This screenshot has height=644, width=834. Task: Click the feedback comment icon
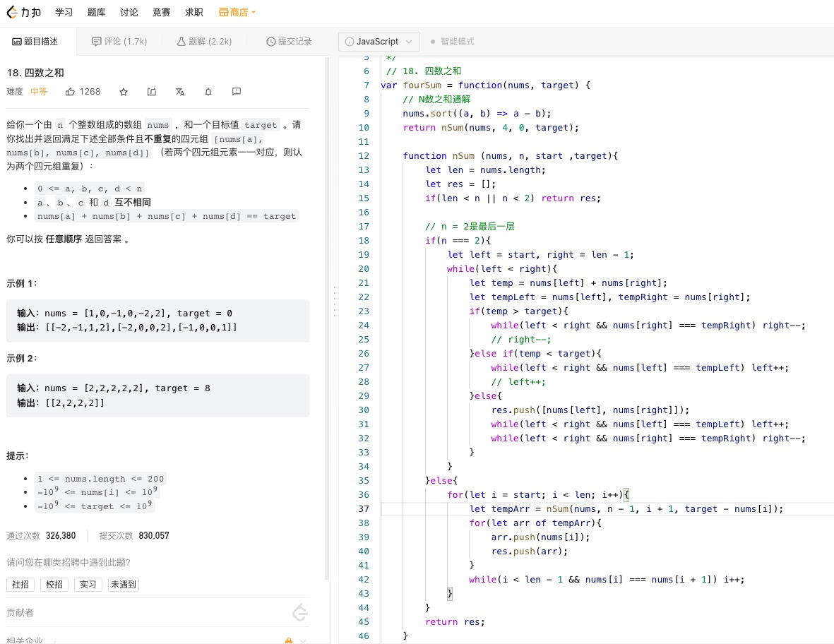[x=236, y=92]
